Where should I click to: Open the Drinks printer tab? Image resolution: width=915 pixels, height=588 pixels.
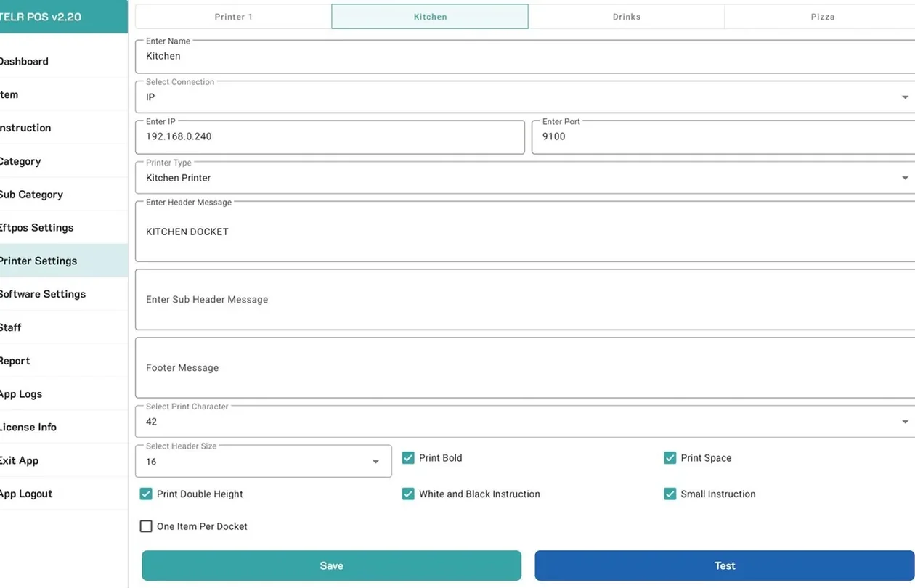626,17
